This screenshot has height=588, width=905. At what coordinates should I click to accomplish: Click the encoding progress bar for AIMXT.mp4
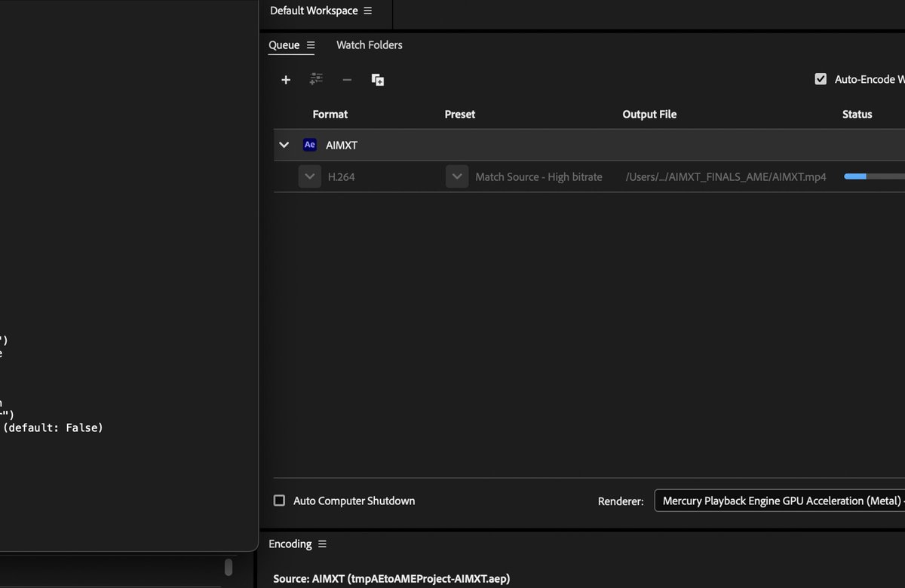pos(875,176)
